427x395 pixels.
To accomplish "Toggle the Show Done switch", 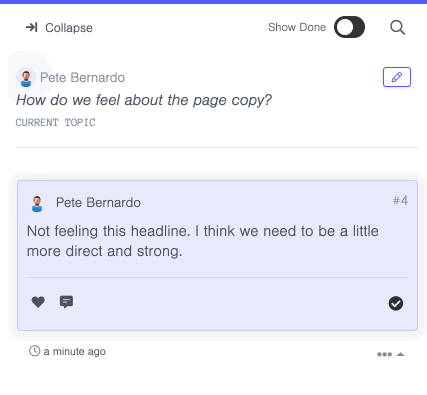I will point(349,27).
